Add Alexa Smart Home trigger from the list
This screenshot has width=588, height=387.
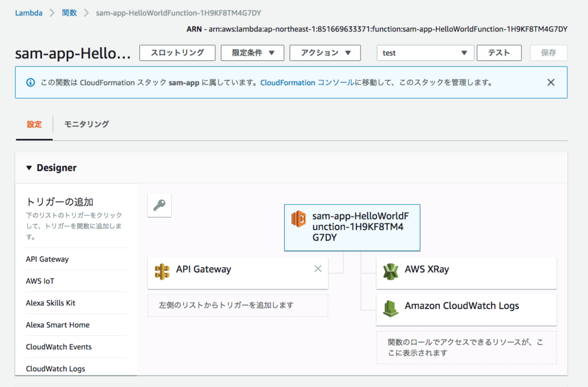(x=58, y=325)
